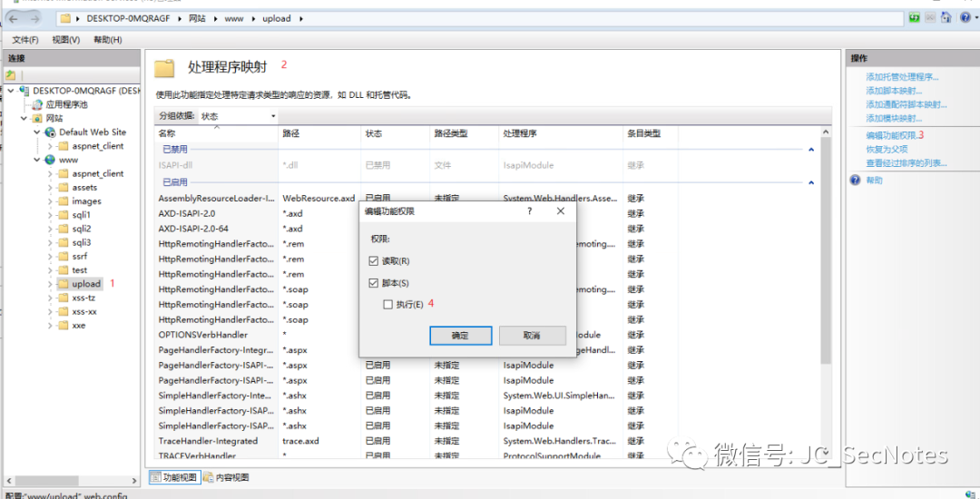Click the question mark help button in dialog

(x=529, y=211)
